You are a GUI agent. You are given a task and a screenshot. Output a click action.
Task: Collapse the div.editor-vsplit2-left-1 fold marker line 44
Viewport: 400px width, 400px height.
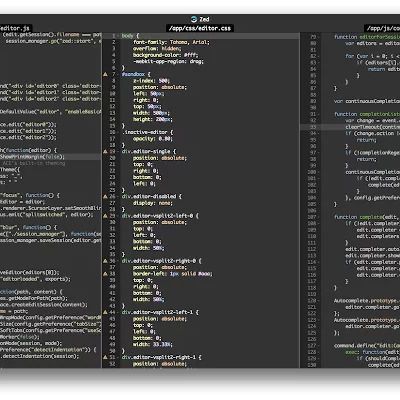pos(118,312)
